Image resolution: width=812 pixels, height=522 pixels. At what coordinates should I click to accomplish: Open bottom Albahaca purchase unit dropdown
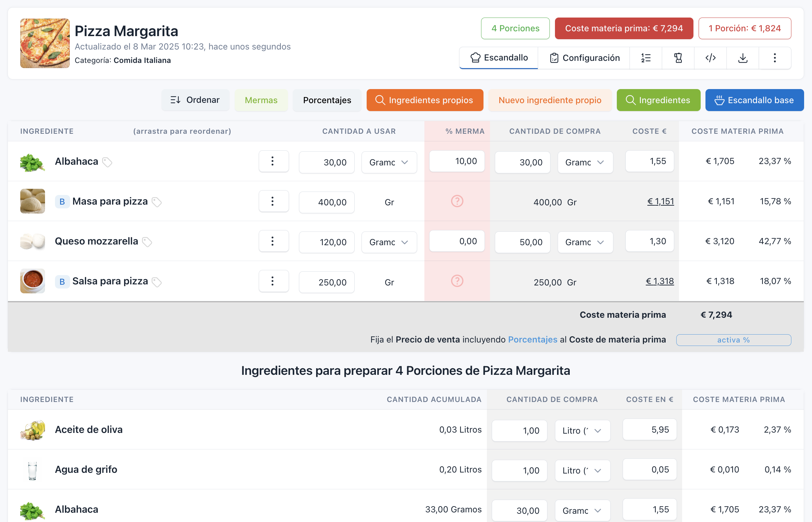(x=583, y=511)
